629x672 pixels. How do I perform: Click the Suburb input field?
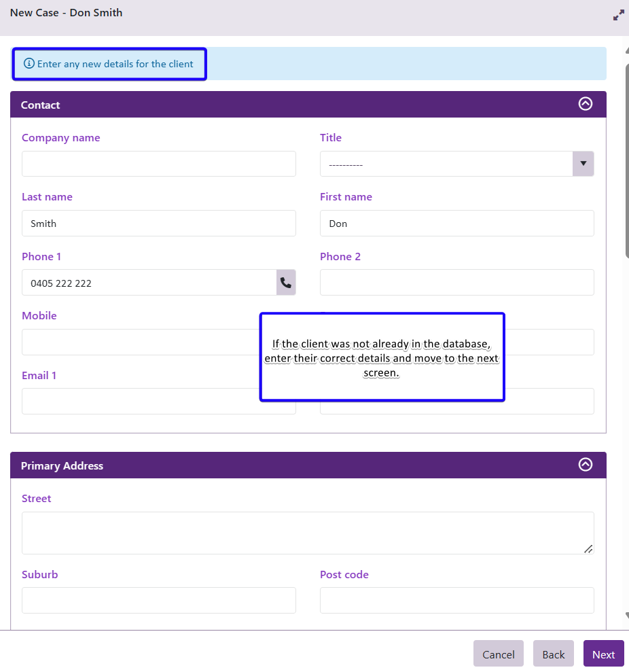coord(158,601)
